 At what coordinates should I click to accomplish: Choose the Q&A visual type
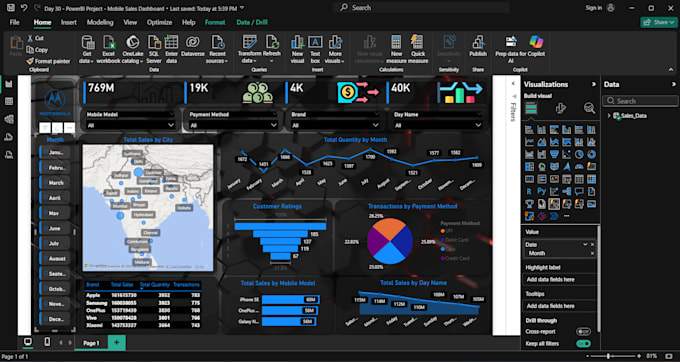pyautogui.click(x=579, y=191)
